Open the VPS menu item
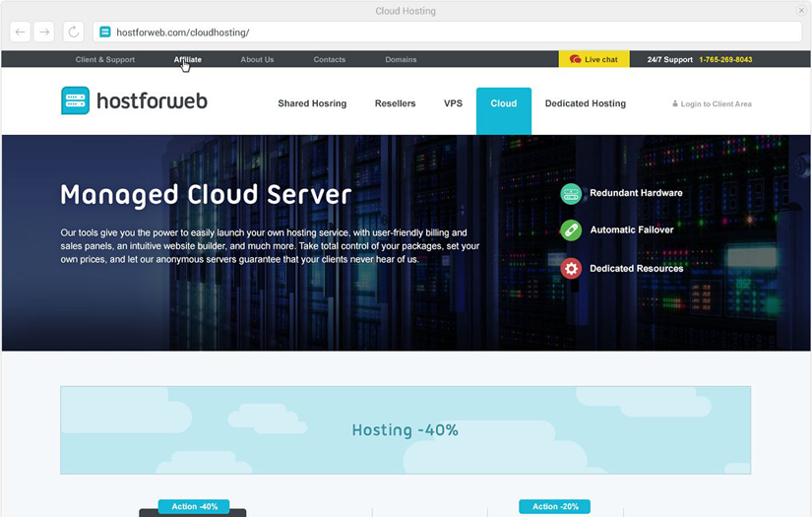The width and height of the screenshot is (812, 517). pyautogui.click(x=453, y=103)
